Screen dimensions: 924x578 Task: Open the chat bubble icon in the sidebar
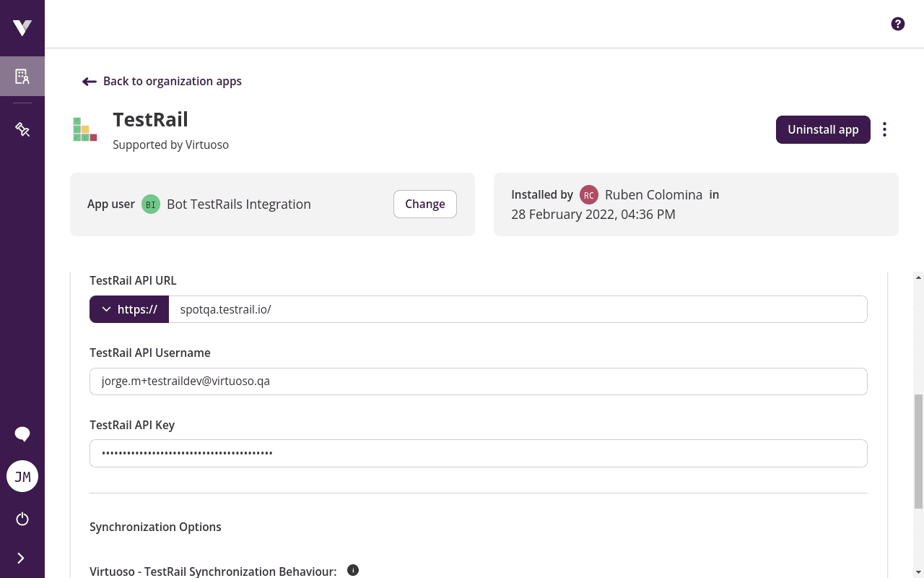22,433
